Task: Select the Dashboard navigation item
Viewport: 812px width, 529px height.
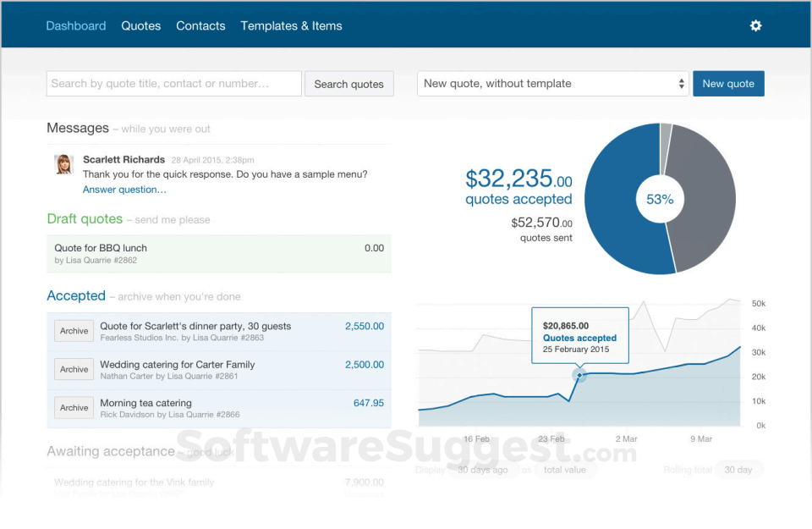Action: click(75, 25)
